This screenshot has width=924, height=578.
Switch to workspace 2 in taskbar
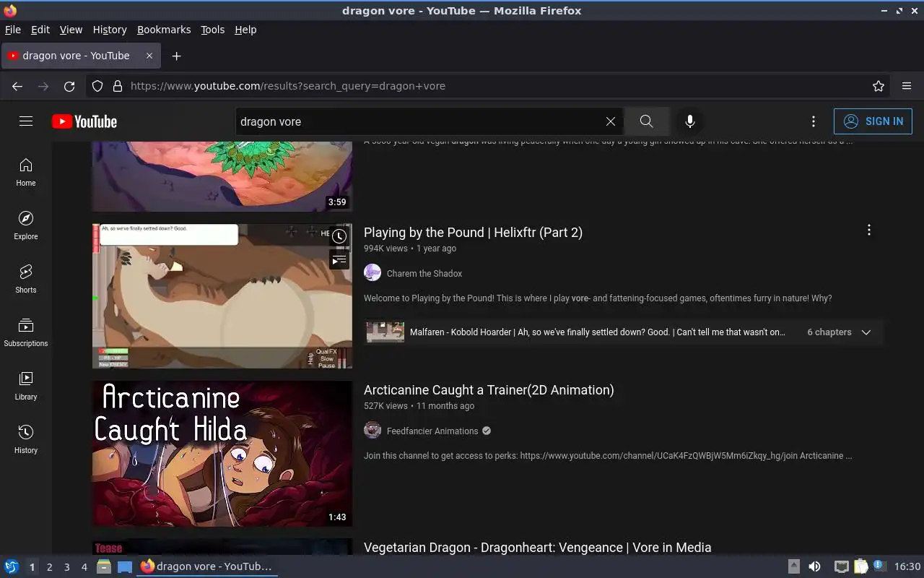tap(49, 567)
